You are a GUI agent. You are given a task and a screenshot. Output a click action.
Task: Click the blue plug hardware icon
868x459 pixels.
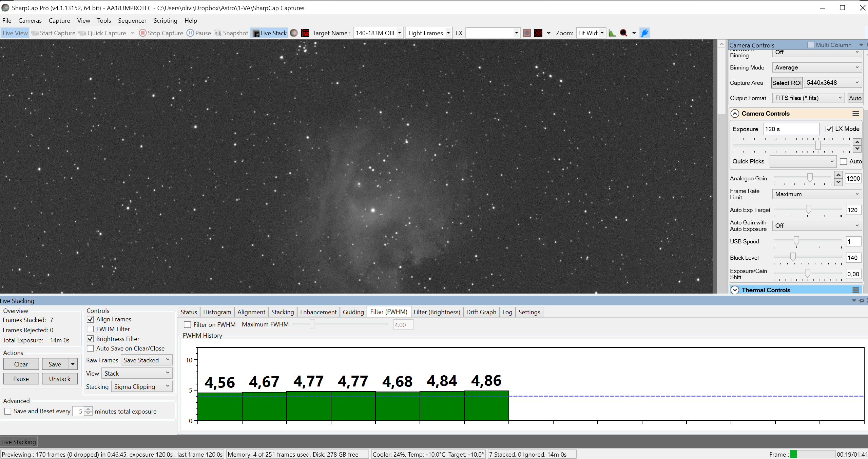(x=645, y=33)
